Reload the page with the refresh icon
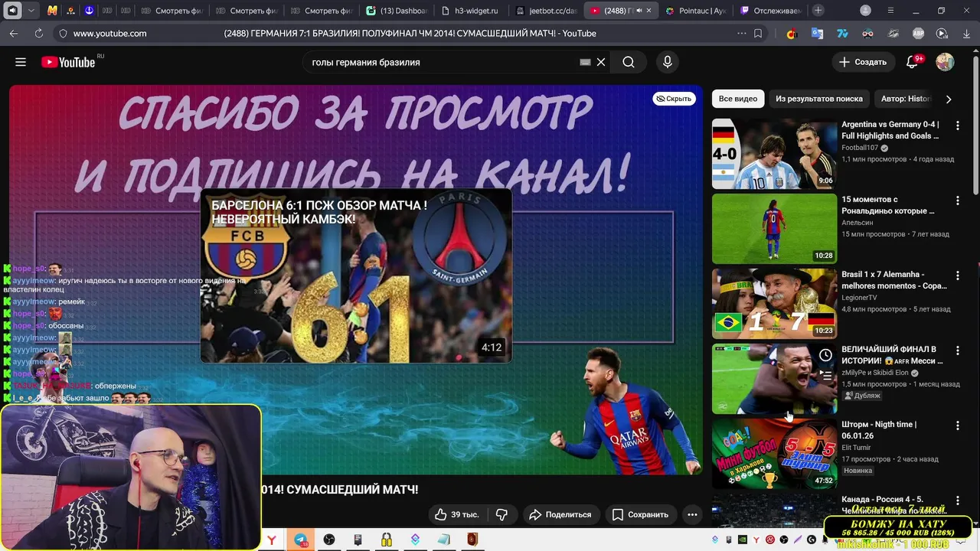The image size is (980, 551). (x=38, y=33)
